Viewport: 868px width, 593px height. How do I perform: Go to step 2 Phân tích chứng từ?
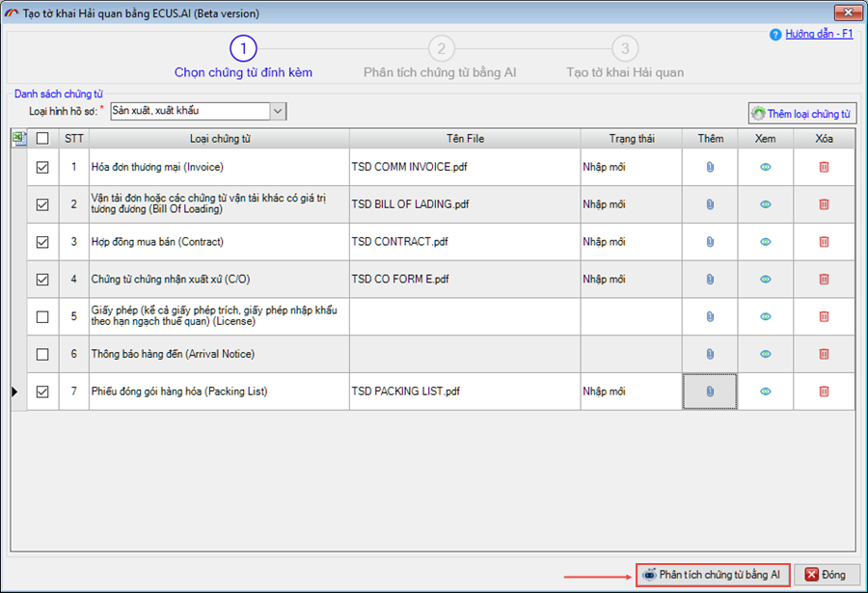441,49
